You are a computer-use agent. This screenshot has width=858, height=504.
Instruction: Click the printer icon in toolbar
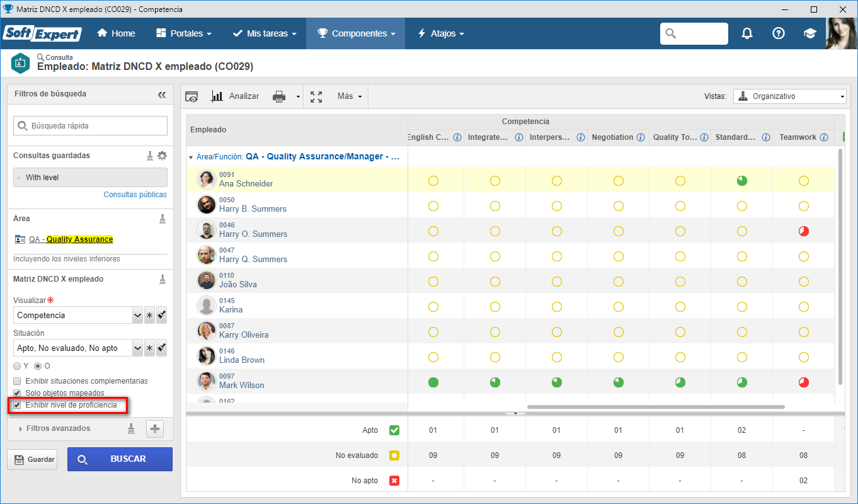pyautogui.click(x=279, y=96)
